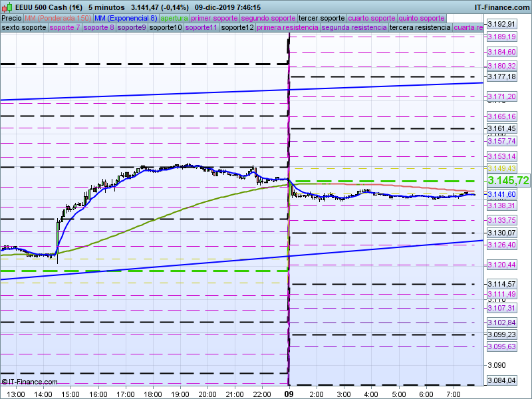
Task: Select primer soporte legend item
Action: (214, 18)
